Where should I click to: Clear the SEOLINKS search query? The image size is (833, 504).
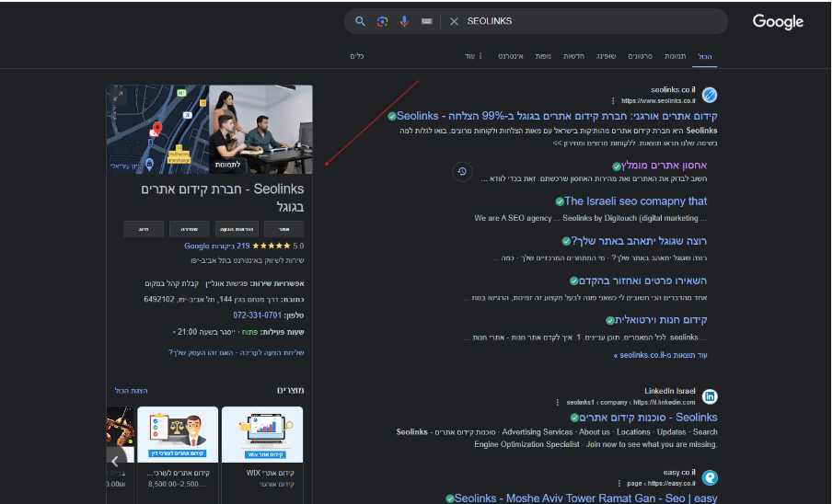(454, 21)
